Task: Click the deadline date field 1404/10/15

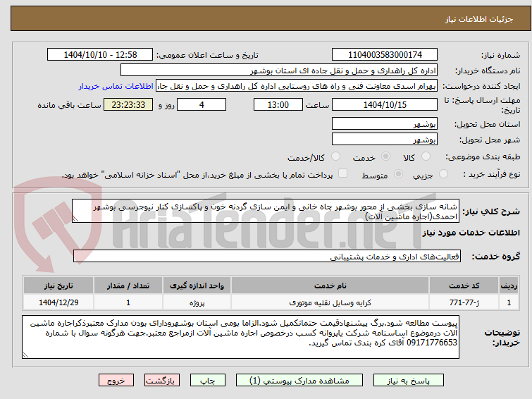Action: coord(385,104)
